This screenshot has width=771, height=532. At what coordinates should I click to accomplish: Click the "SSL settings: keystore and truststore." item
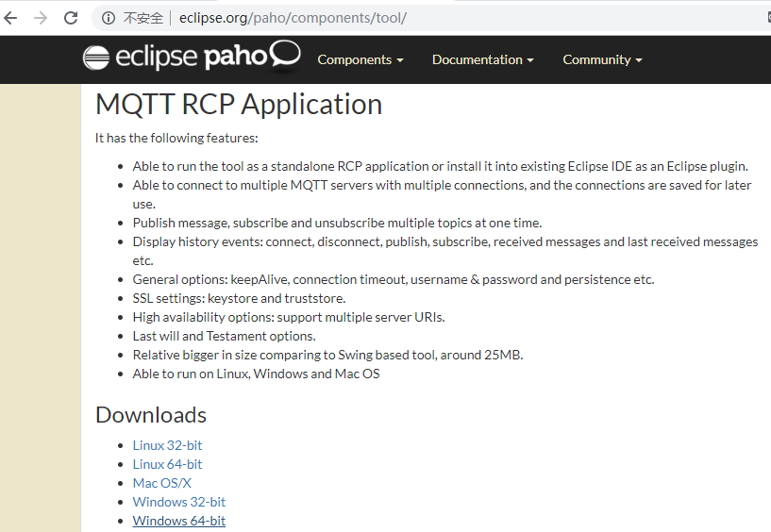point(239,298)
